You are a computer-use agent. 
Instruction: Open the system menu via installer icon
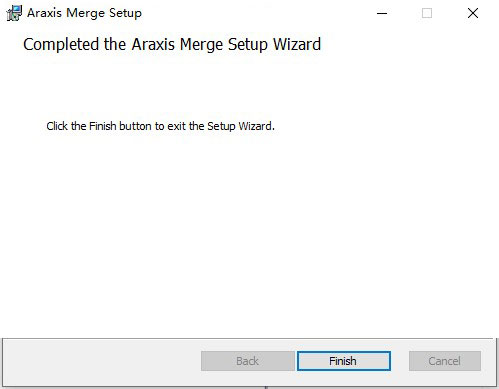pos(14,13)
